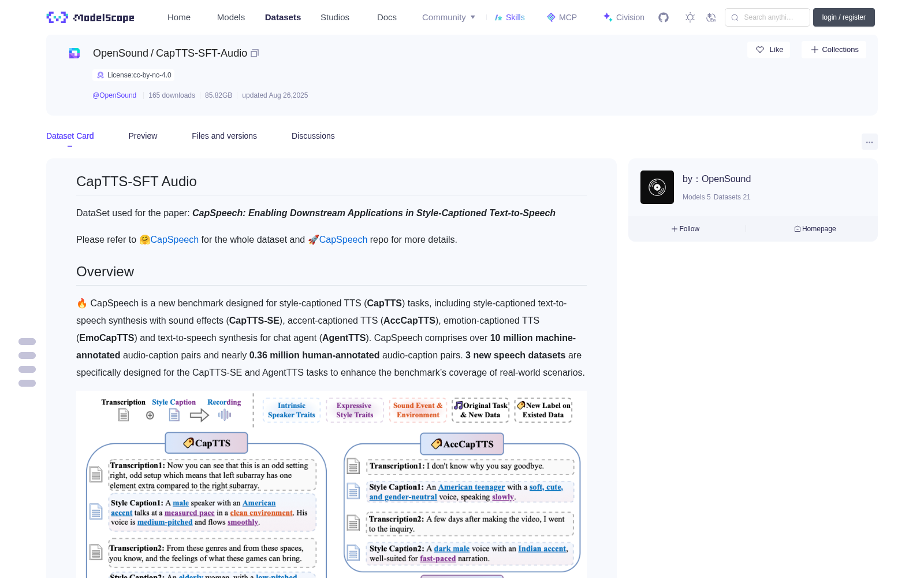Toggle the light/dark theme sun icon
Screen dimensions: 924x578
point(690,17)
